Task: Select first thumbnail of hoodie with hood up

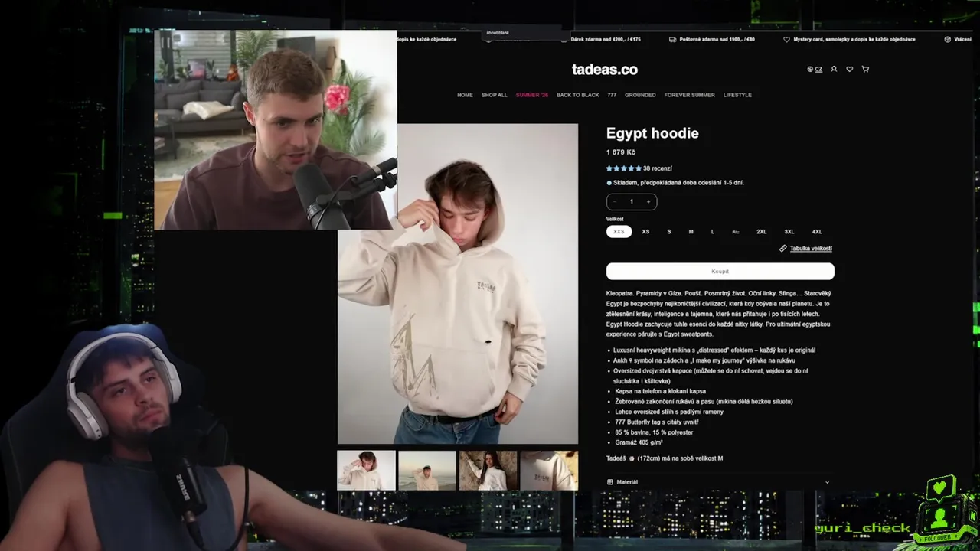Action: tap(367, 471)
